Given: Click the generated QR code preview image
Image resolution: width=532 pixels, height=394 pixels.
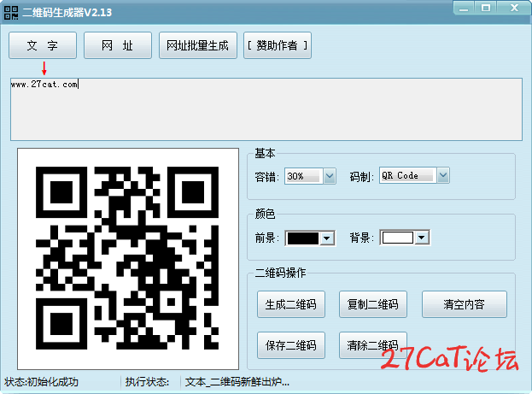Looking at the screenshot, I should pyautogui.click(x=127, y=258).
